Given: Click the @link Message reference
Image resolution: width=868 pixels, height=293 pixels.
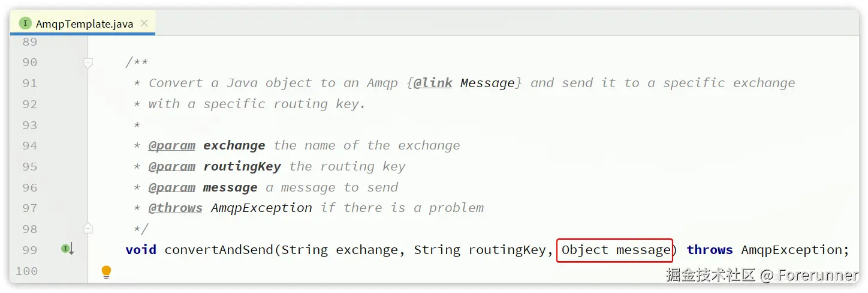Looking at the screenshot, I should click(x=463, y=83).
